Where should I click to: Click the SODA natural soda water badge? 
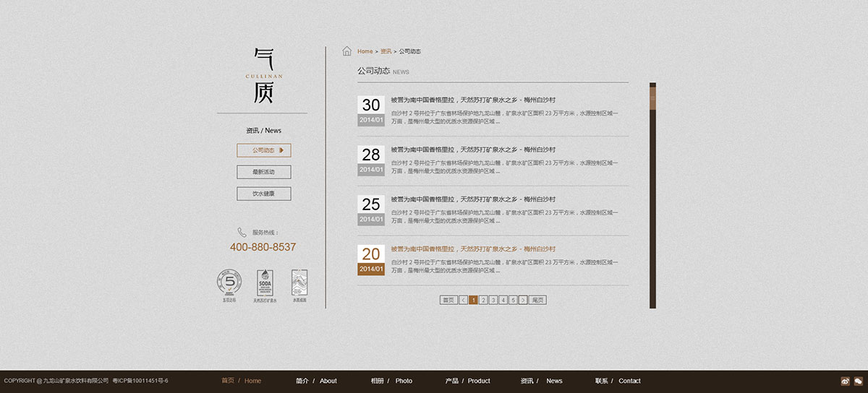pos(265,283)
